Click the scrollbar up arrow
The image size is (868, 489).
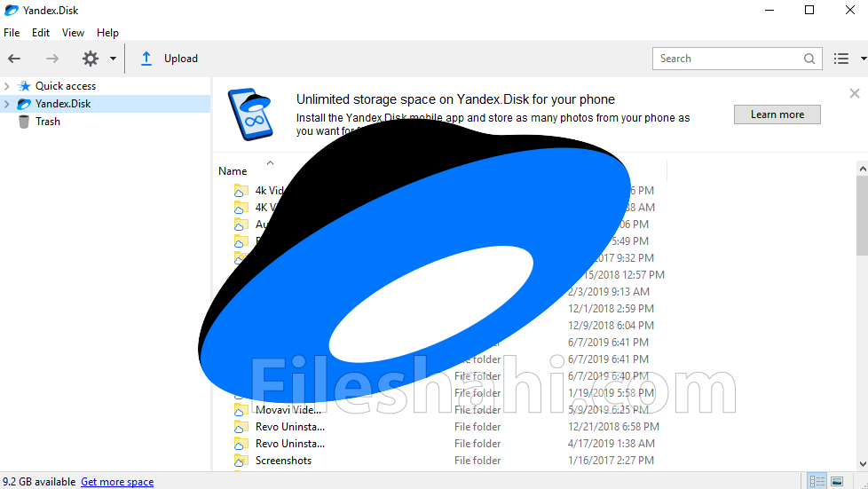click(x=863, y=169)
